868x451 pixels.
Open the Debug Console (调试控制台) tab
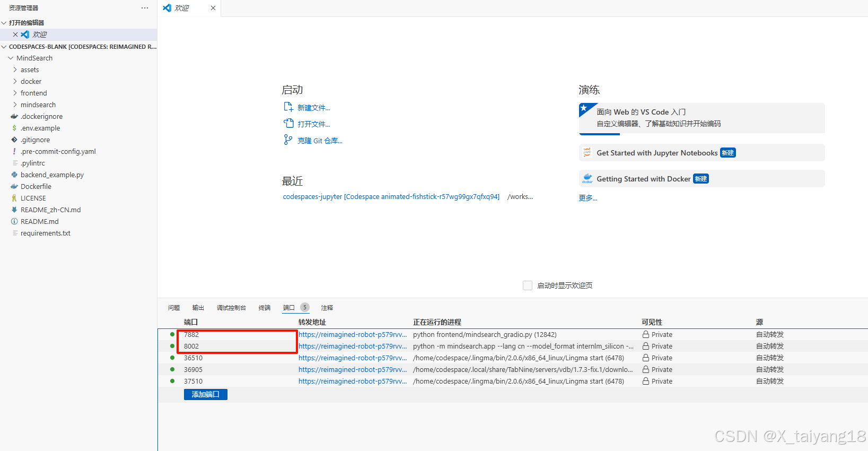[x=231, y=308]
